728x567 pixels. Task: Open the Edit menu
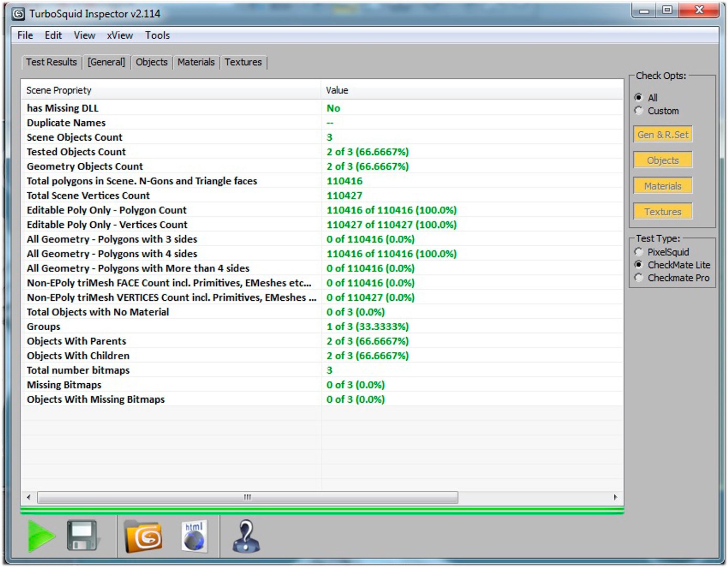point(53,35)
